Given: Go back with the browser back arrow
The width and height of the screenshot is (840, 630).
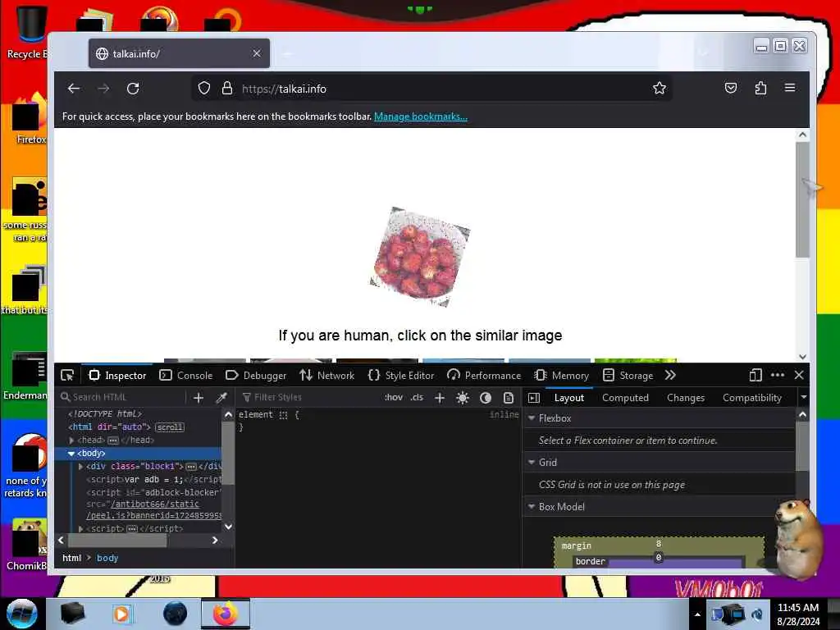Looking at the screenshot, I should tap(74, 89).
